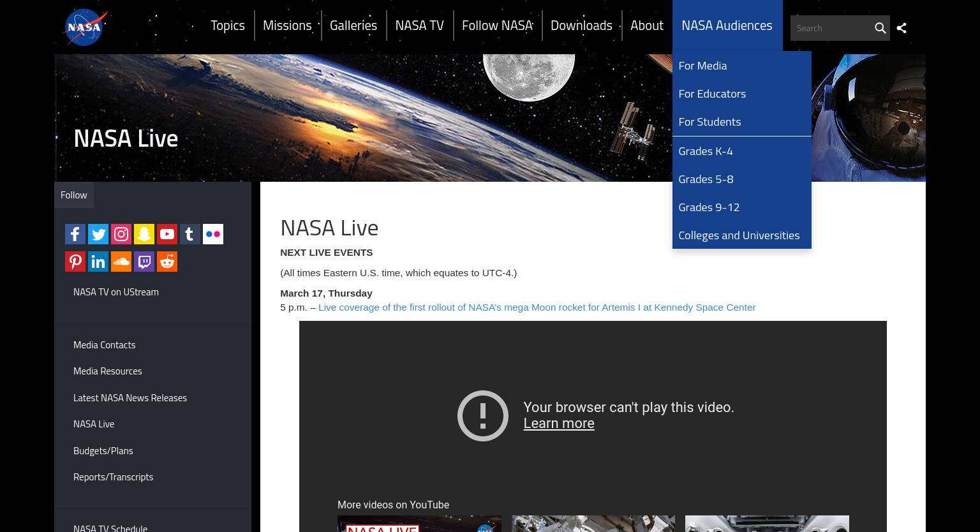The height and width of the screenshot is (532, 980).
Task: Choose Grades 5-8 option
Action: 741,179
